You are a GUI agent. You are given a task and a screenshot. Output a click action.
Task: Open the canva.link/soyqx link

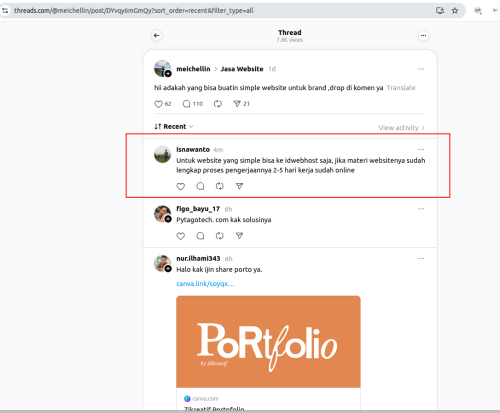point(205,284)
